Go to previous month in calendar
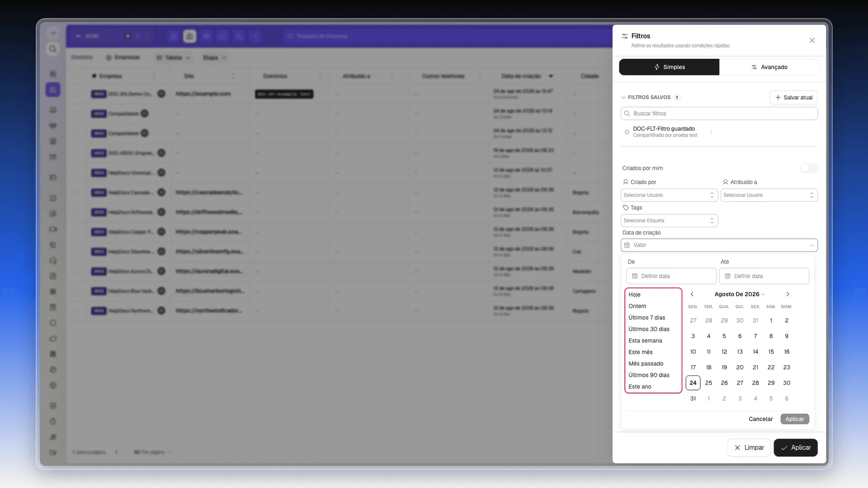Screen dimensions: 868x488 pyautogui.click(x=692, y=294)
